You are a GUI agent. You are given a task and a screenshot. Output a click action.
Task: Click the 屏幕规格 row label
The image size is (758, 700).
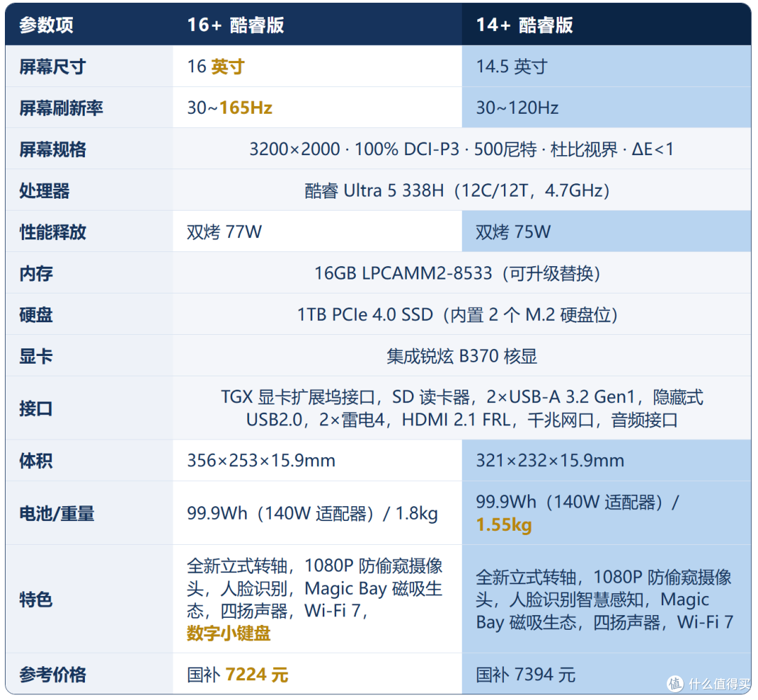52,150
